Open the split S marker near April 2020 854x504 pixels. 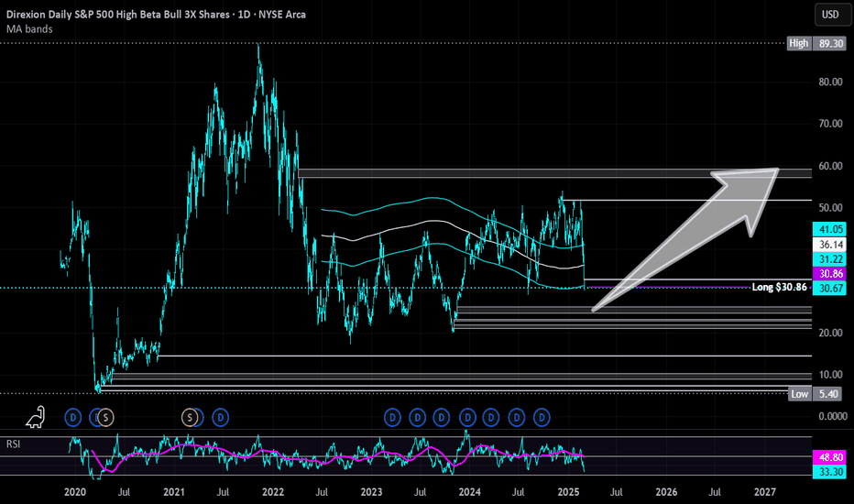click(x=105, y=418)
